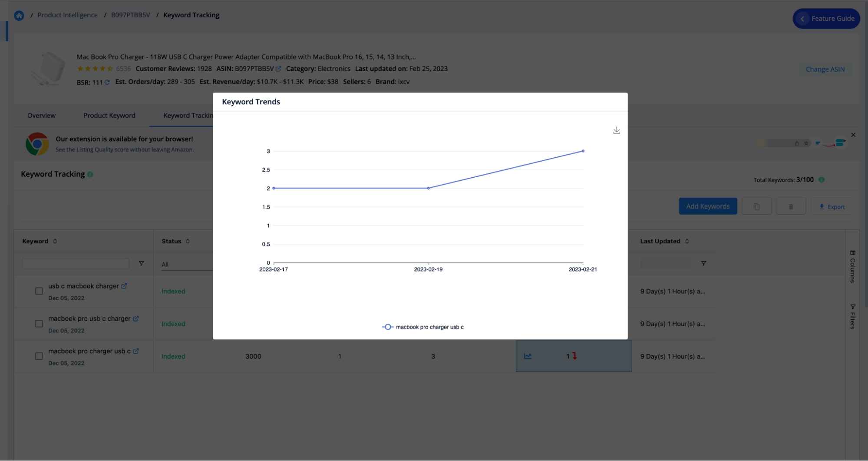Screen dimensions: 868x461
Task: Check the usb c macbook charger row
Action: point(39,291)
